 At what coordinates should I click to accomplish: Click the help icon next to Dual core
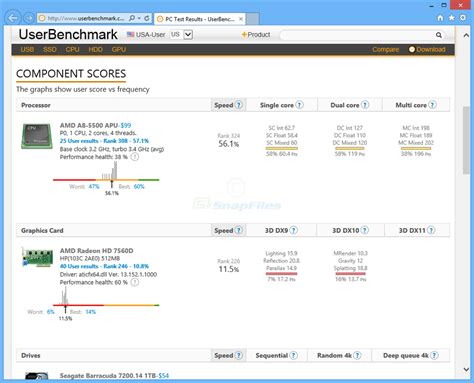[365, 105]
